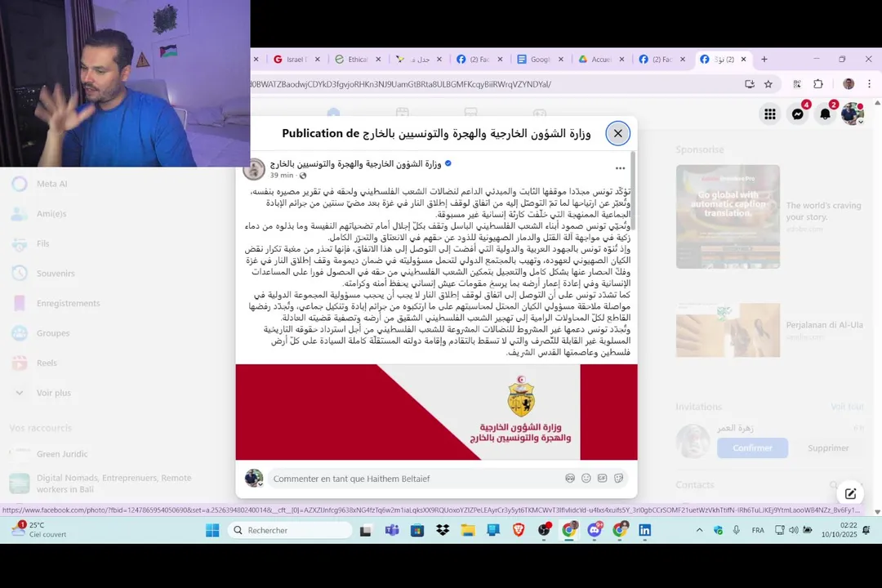Open Dropbox from the taskbar
Viewport: 882px width, 588px height.
[x=443, y=530]
